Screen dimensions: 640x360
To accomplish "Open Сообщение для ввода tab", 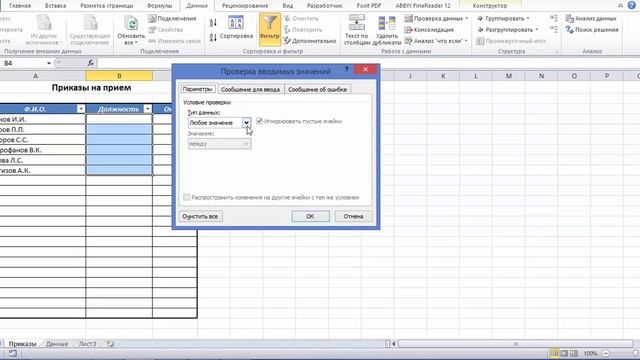I will tap(250, 89).
